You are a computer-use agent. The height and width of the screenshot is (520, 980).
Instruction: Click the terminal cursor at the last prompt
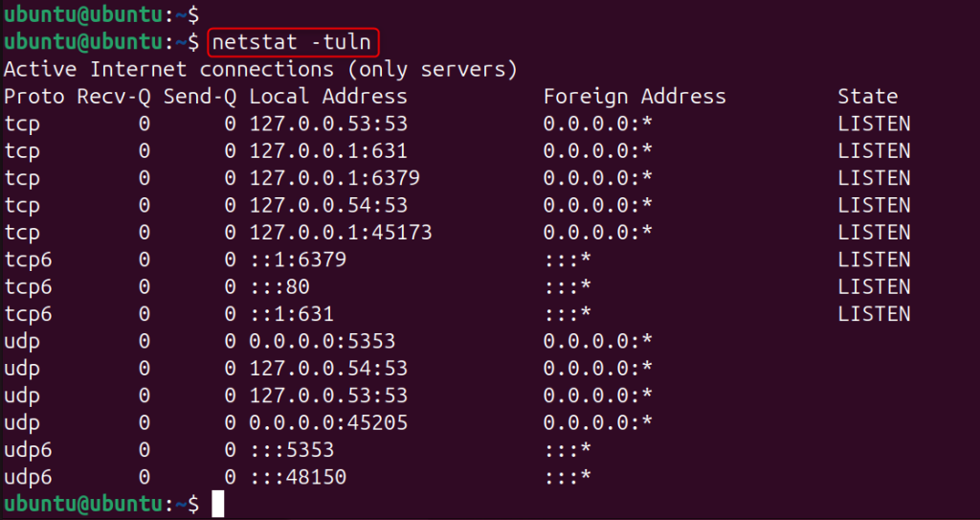(x=217, y=504)
